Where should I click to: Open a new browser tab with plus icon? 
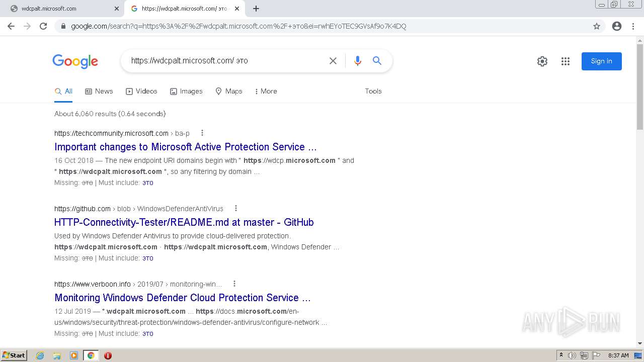(256, 9)
